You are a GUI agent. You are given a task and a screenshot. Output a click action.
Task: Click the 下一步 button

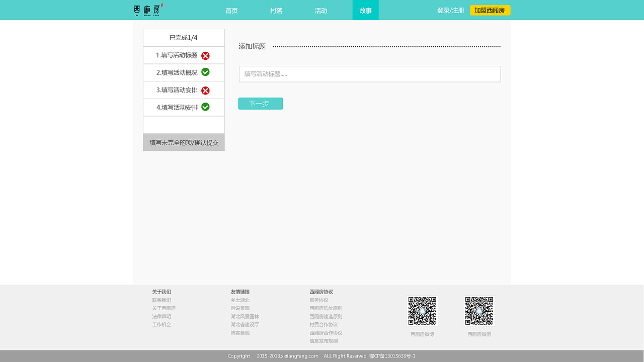pos(261,104)
